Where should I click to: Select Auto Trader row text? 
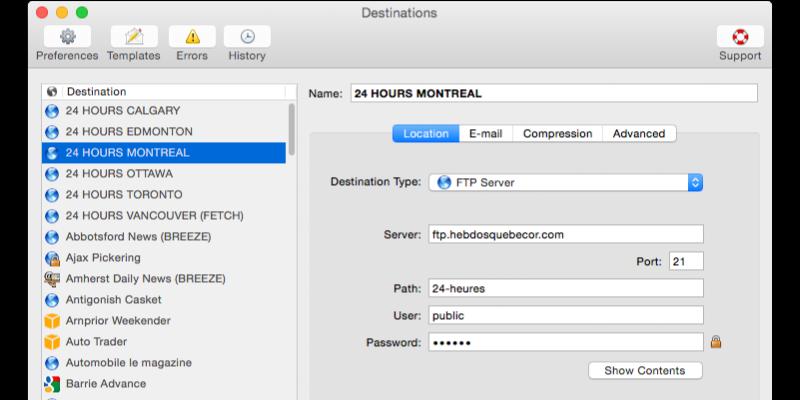coord(96,342)
